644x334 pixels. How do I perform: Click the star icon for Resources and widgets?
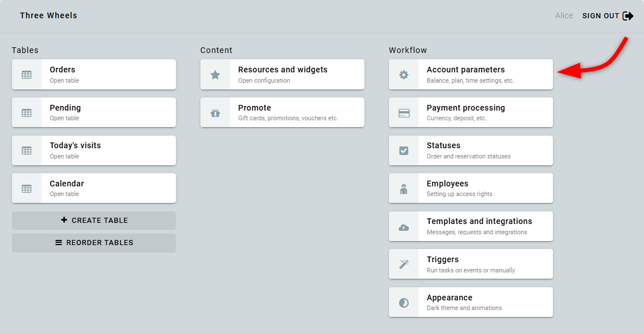tap(215, 75)
